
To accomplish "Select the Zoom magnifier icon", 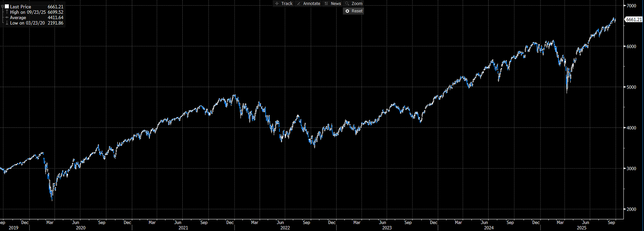I will (347, 3).
